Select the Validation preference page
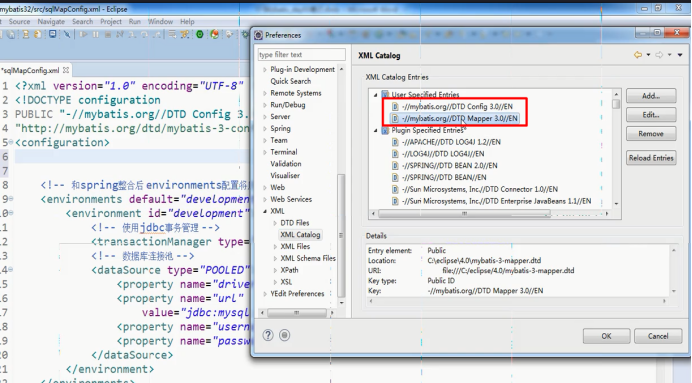This screenshot has height=383, width=692. [x=286, y=164]
